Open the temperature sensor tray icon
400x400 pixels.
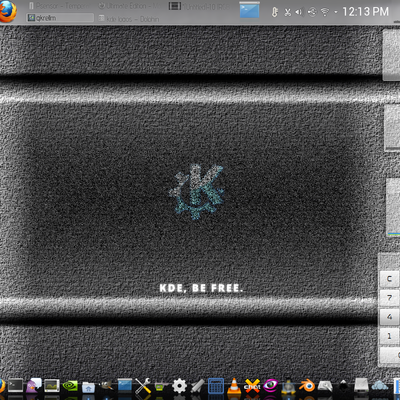(274, 12)
